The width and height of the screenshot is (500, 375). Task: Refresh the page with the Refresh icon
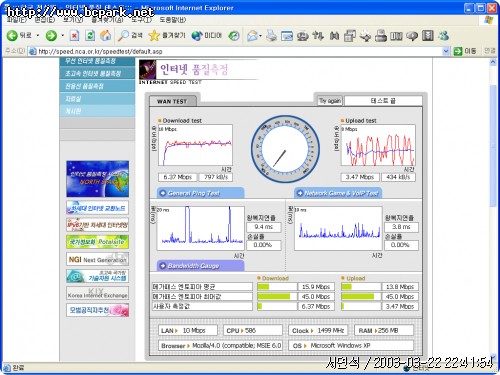[90, 35]
